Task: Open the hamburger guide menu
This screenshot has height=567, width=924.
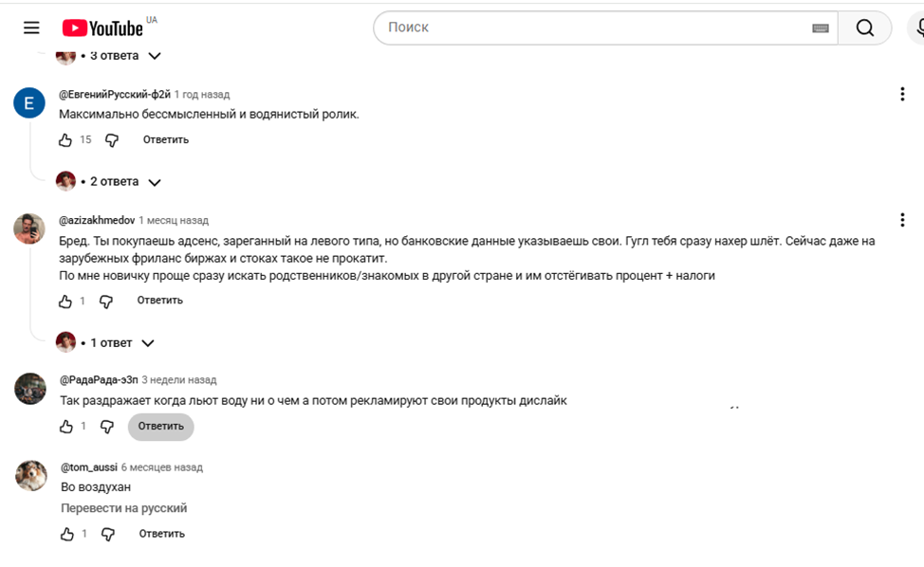Action: (x=31, y=27)
